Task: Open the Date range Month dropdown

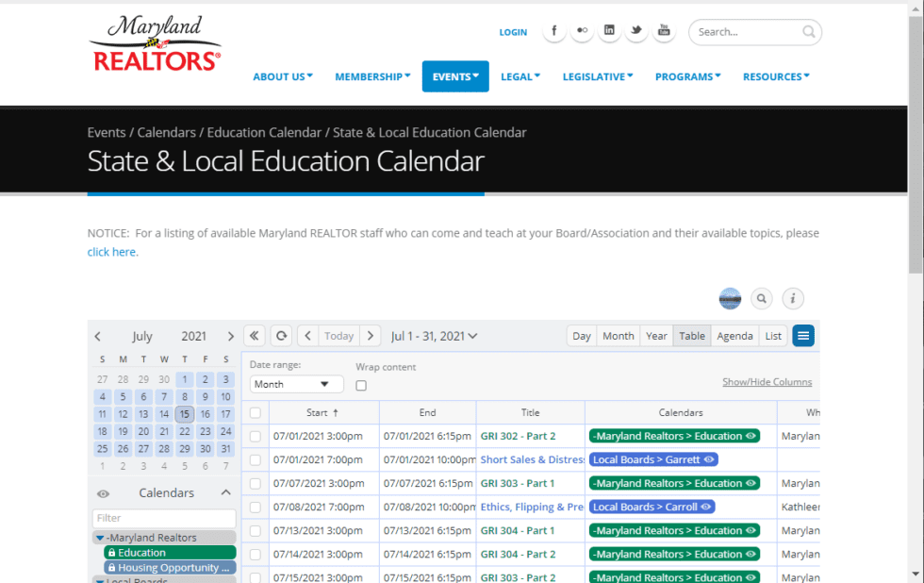Action: point(296,384)
